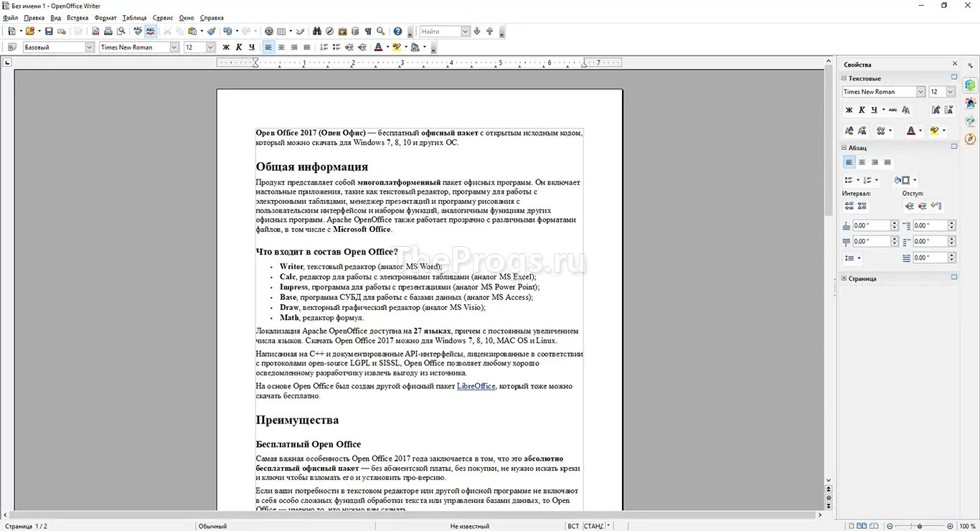Open the Файл menu
This screenshot has width=980, height=531.
tap(10, 18)
